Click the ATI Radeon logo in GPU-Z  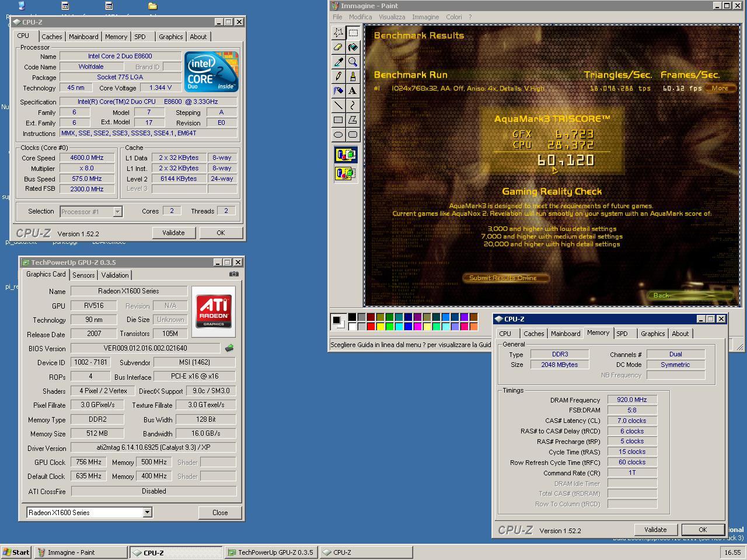[x=214, y=311]
